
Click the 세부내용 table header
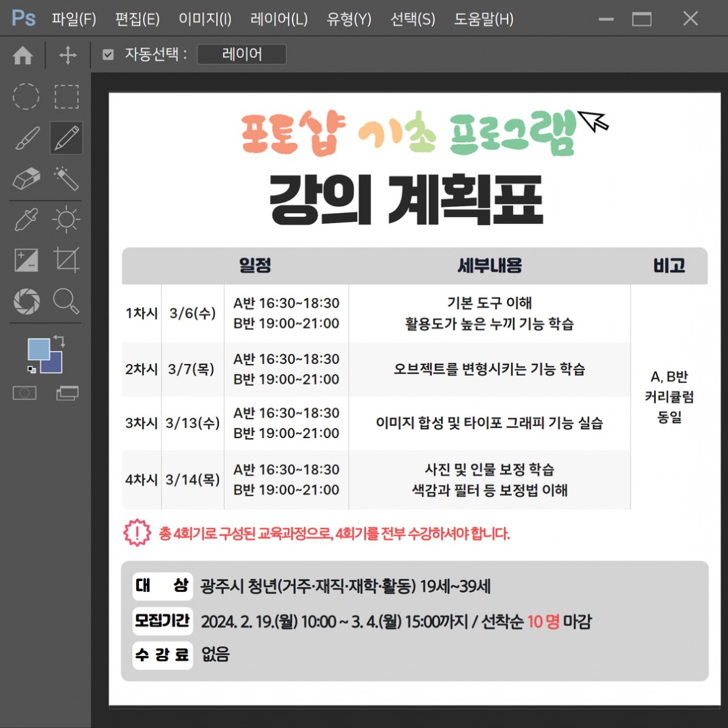coord(489,265)
